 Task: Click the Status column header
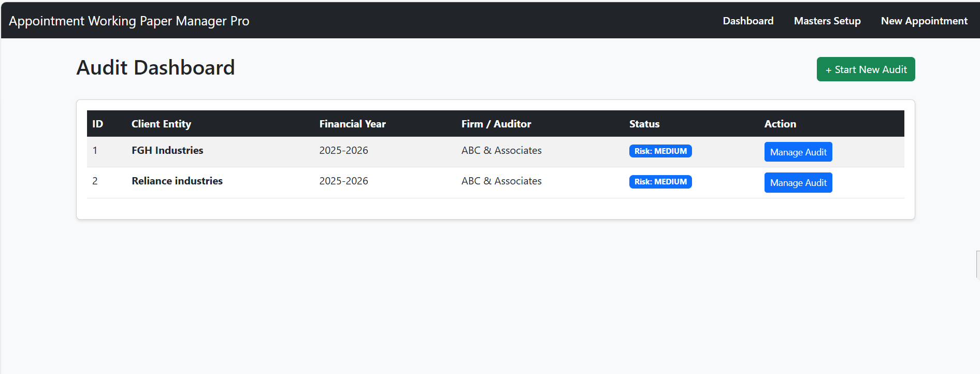coord(644,124)
